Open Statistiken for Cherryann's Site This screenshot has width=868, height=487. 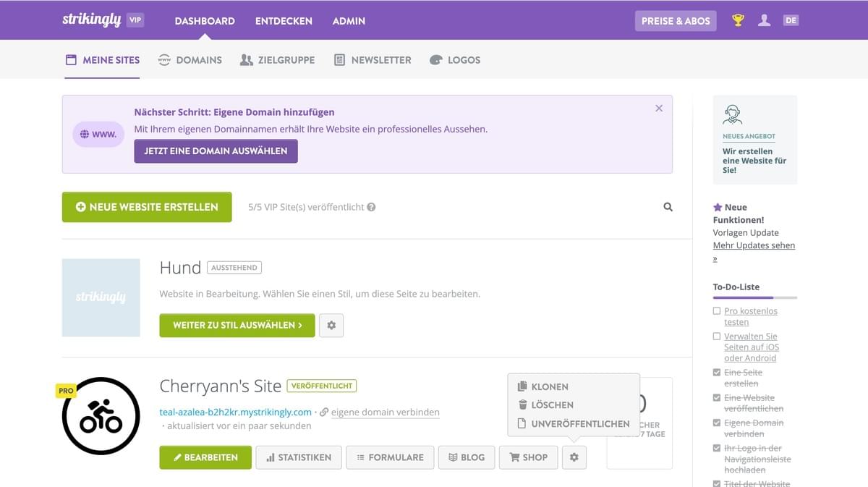(x=299, y=457)
